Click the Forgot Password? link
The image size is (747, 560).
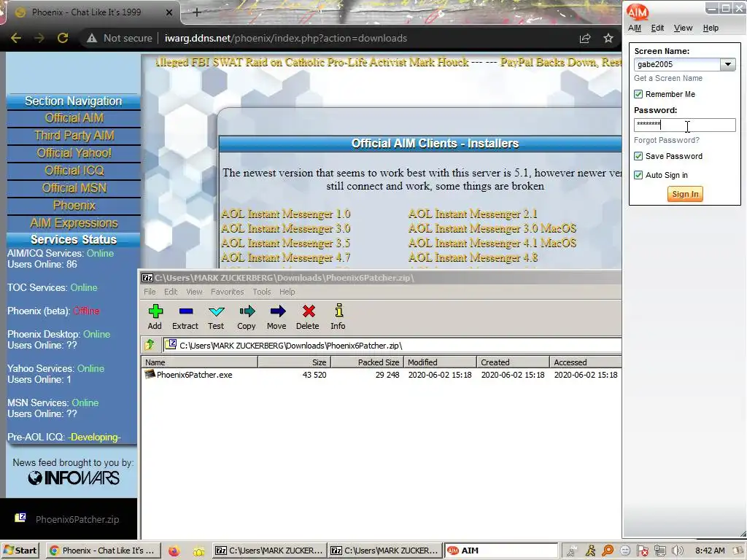click(667, 140)
